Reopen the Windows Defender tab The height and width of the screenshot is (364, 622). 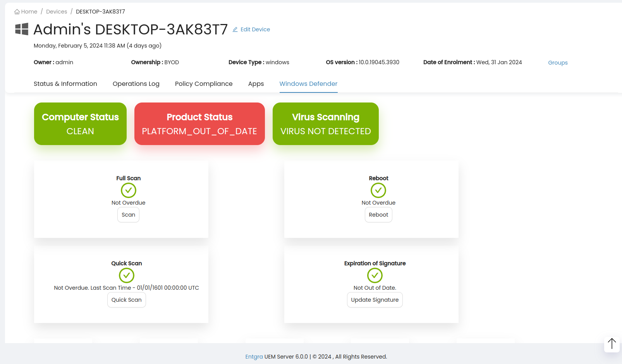point(308,84)
